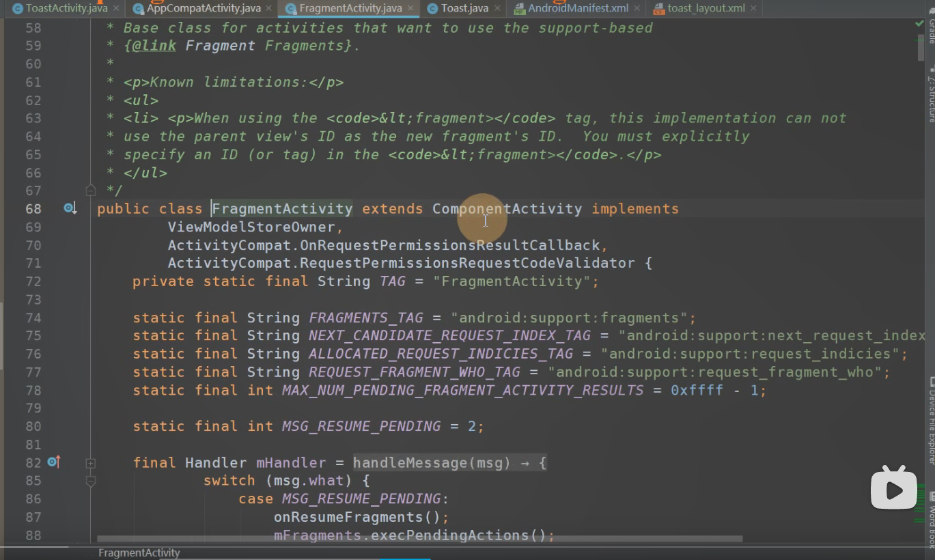
Task: Click RequestPermissionsRequestCodeValidator on line 71
Action: click(x=467, y=263)
